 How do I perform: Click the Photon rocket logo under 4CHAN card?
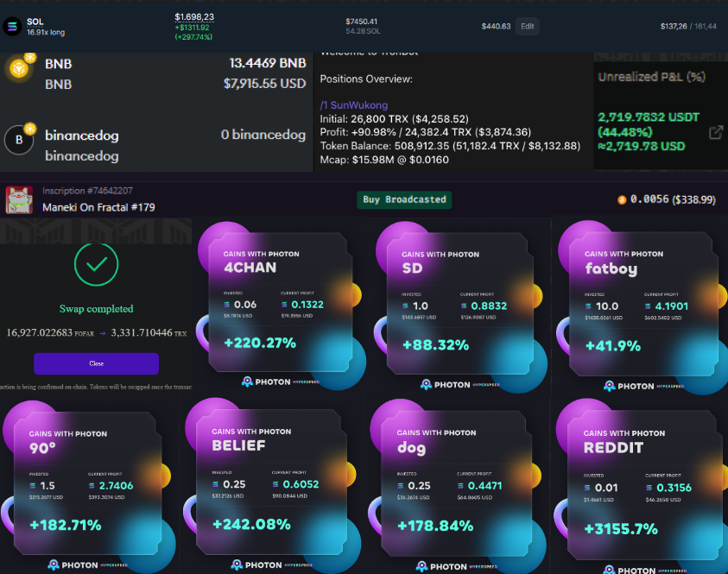(247, 382)
